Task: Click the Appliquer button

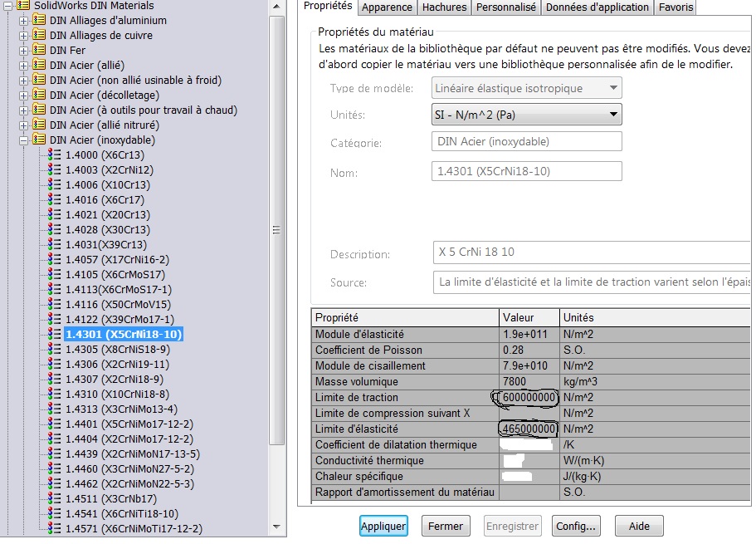Action: pyautogui.click(x=383, y=526)
